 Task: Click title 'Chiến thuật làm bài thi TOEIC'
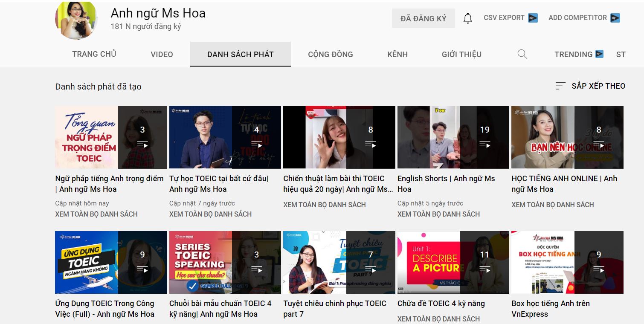(338, 184)
